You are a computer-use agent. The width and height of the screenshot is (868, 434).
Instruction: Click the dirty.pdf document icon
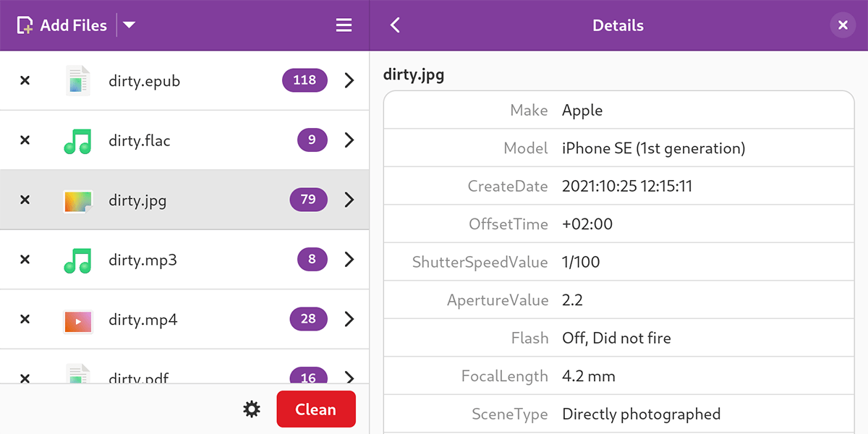click(77, 377)
